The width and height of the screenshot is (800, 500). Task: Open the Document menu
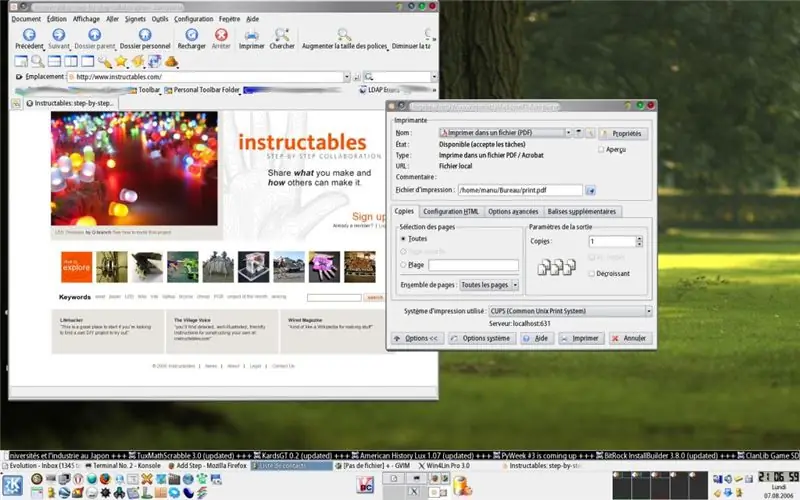(x=26, y=19)
